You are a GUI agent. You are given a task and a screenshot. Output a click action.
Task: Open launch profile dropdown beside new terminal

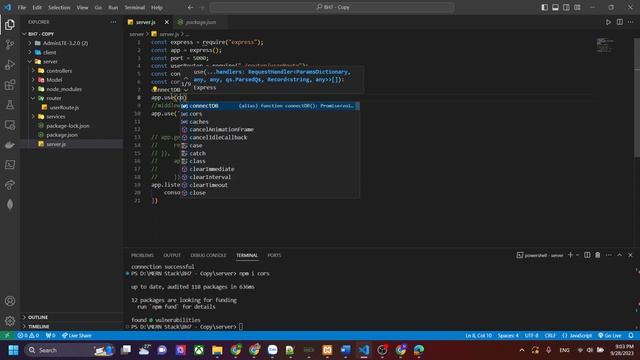tap(577, 255)
